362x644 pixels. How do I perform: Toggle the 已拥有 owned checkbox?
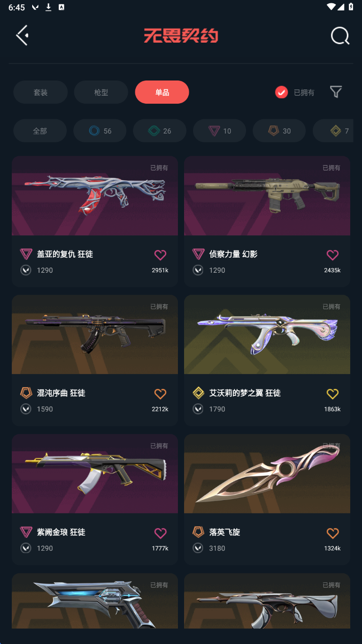(282, 92)
